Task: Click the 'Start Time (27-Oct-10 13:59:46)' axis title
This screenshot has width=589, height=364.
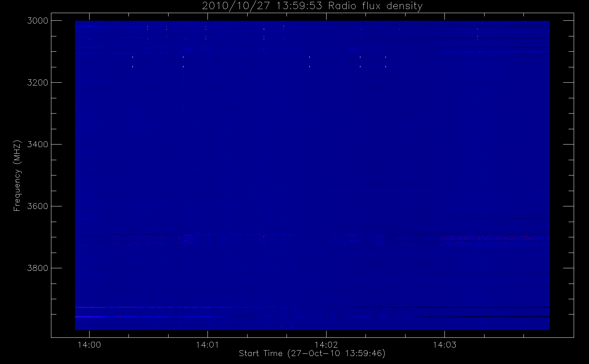Action: pos(312,353)
